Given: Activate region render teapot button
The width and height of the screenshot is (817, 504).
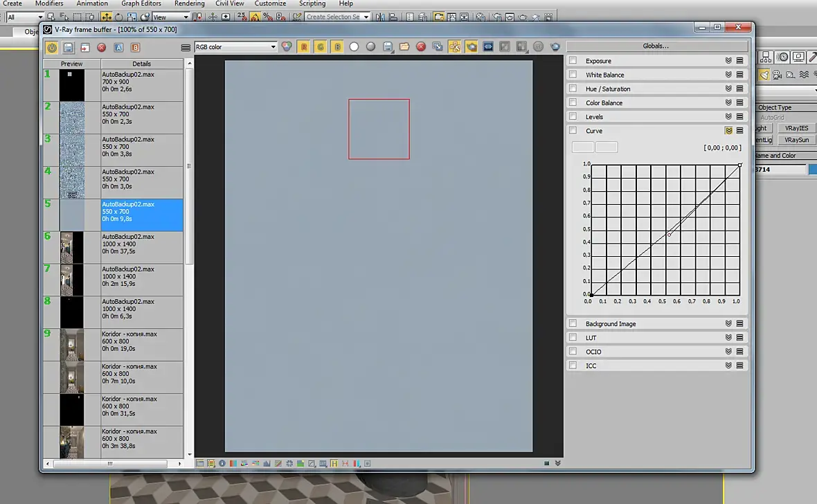Looking at the screenshot, I should coord(472,47).
